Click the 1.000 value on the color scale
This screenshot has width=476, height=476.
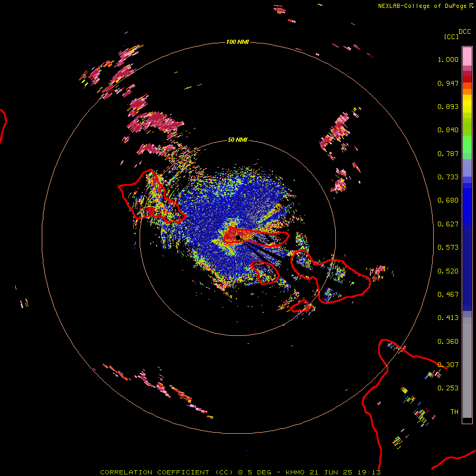[x=448, y=59]
